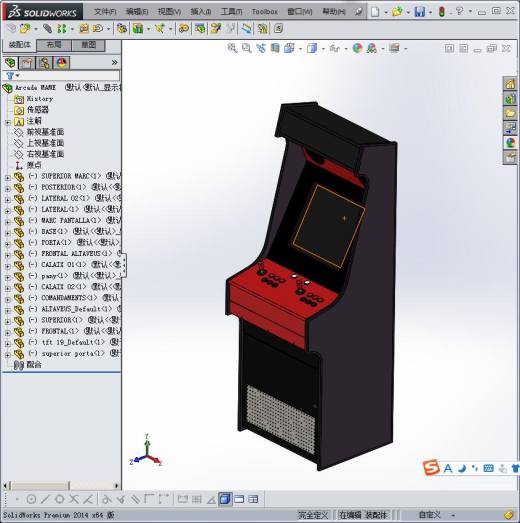
Task: Expand the POSTERIOR<1> component
Action: coord(7,189)
